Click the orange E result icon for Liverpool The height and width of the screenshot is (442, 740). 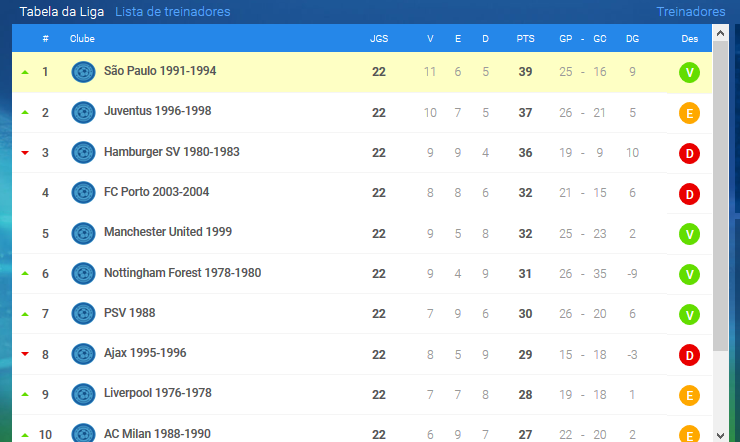[x=689, y=396]
